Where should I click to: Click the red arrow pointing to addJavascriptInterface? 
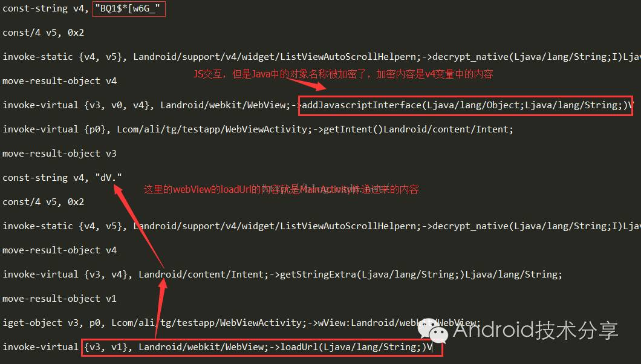coord(307,82)
